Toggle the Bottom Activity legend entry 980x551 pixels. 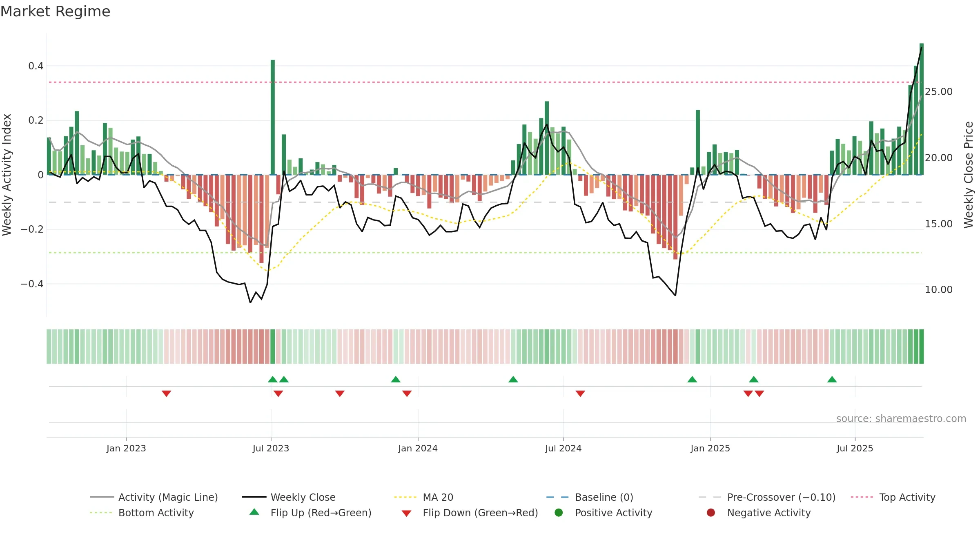click(142, 513)
